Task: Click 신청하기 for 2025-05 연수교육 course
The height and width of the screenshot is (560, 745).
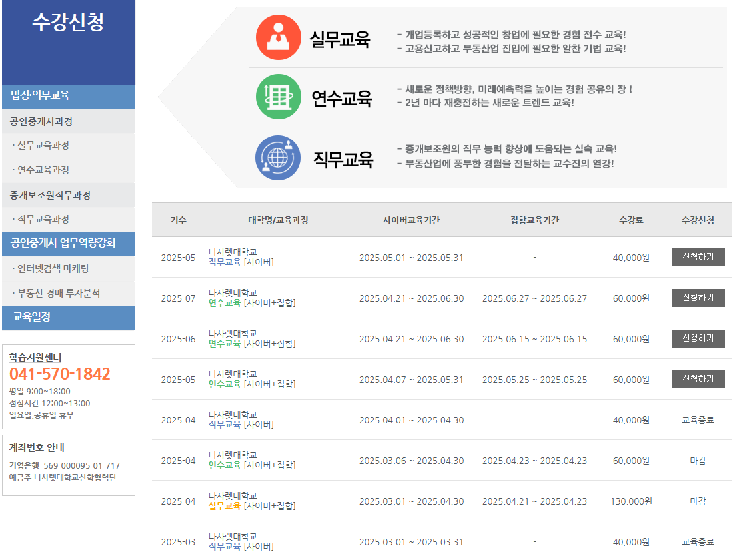Action: [x=698, y=379]
